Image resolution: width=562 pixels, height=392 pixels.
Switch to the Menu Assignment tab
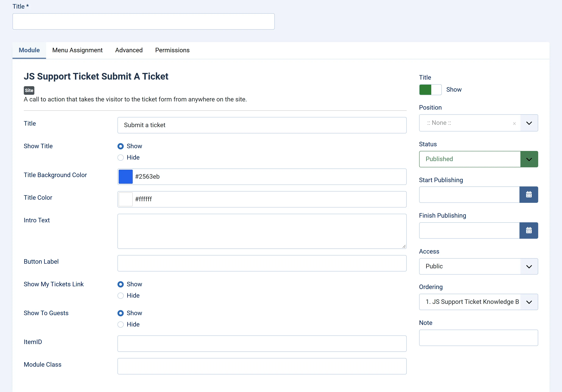pyautogui.click(x=77, y=50)
